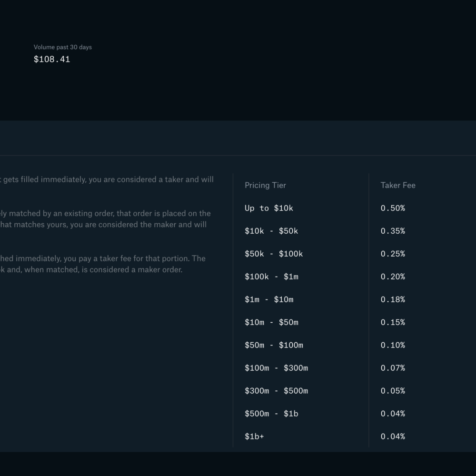This screenshot has height=476, width=476.
Task: Click the "$100k - $1m" tier row
Action: click(271, 277)
